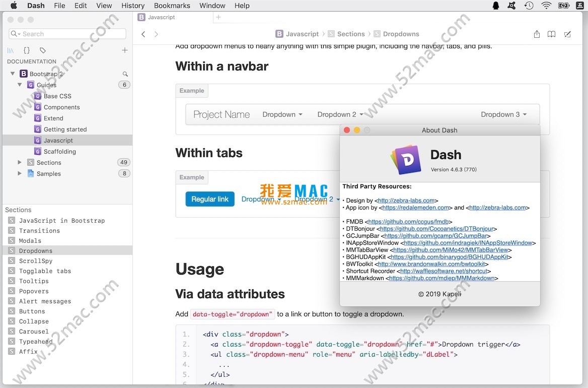Image resolution: width=588 pixels, height=388 pixels.
Task: Show the snippets braces icon
Action: click(27, 50)
